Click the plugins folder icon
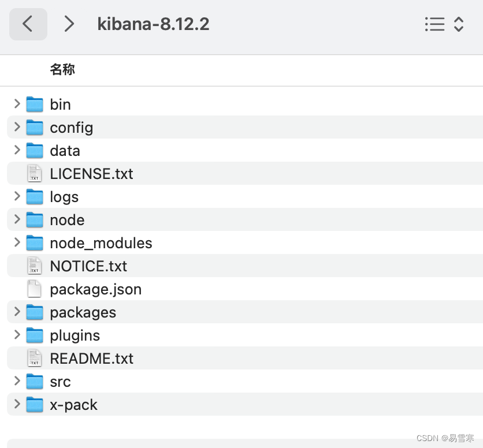Image resolution: width=483 pixels, height=448 pixels. point(35,335)
